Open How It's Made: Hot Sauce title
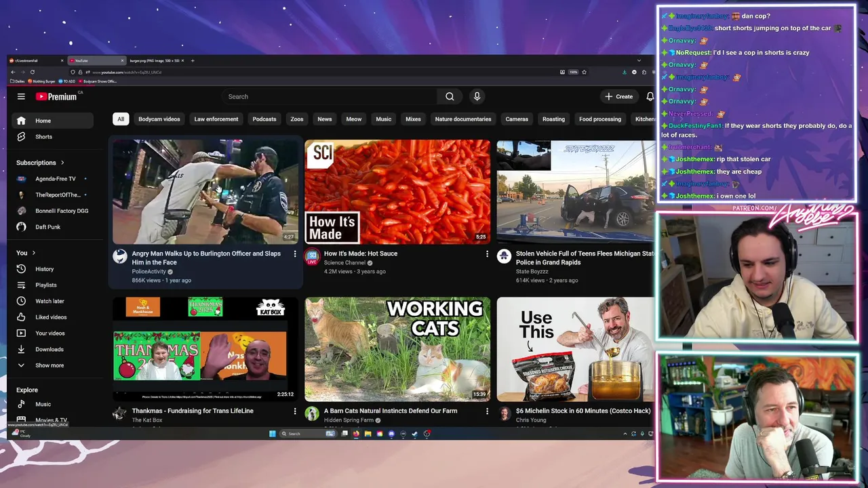The image size is (868, 488). [x=361, y=253]
